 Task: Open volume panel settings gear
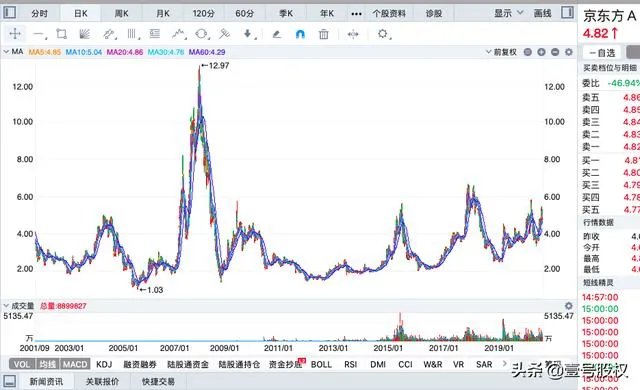569,306
